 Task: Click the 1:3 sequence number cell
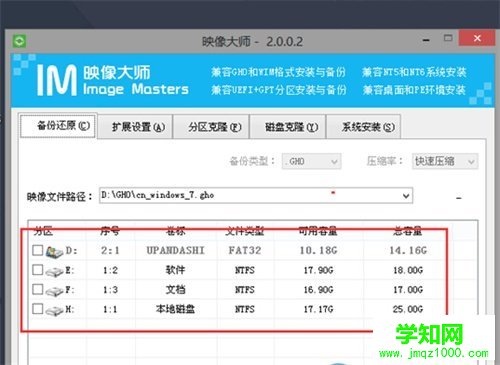110,290
